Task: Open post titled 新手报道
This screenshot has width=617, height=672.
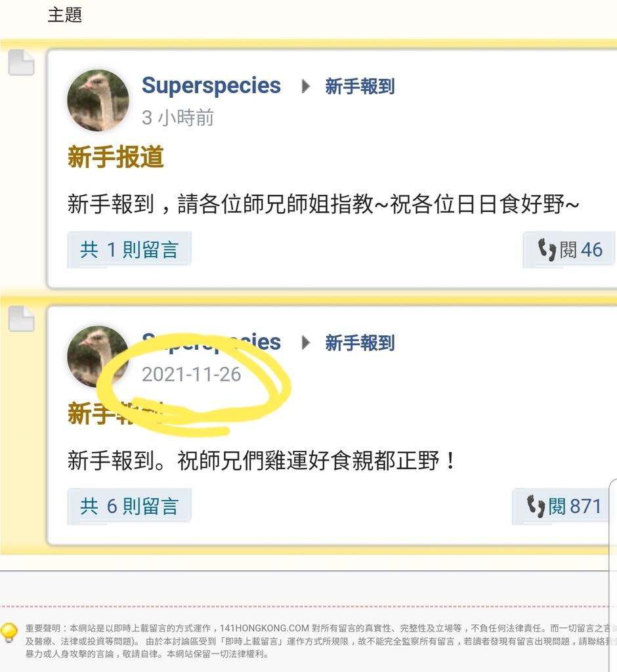Action: [116, 156]
